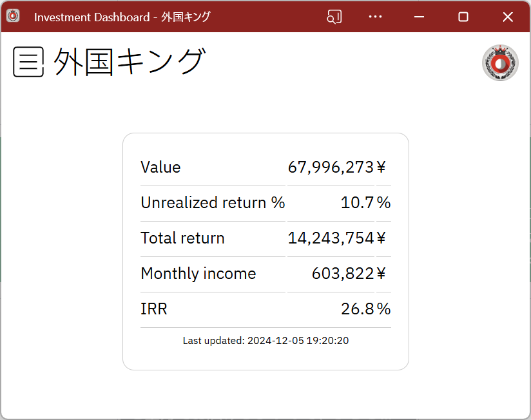Click the crowned logo avatar at top right
The image size is (531, 420).
(500, 63)
